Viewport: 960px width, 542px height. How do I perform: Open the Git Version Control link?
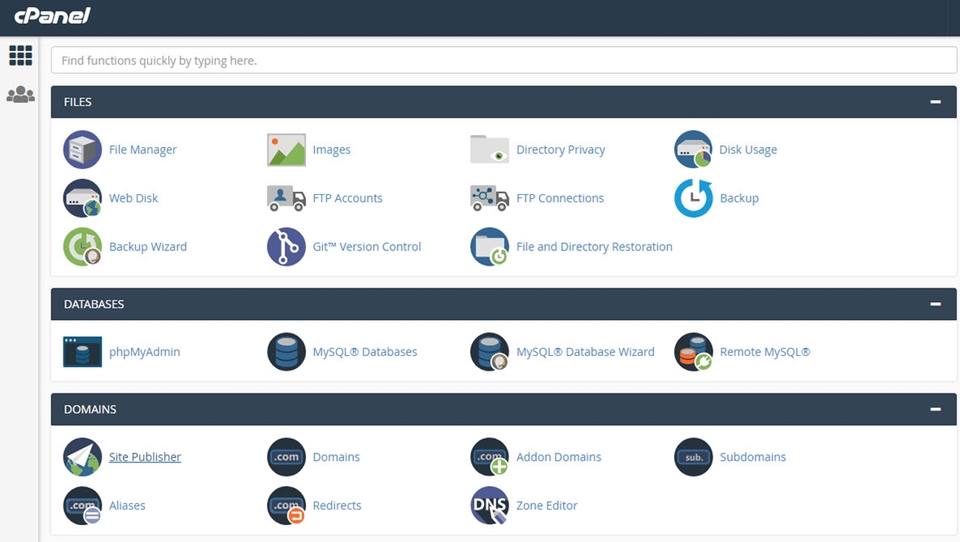[367, 246]
